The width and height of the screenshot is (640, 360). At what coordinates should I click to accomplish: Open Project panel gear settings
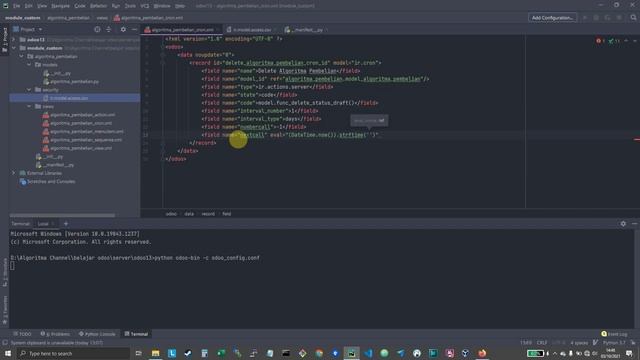pos(123,29)
